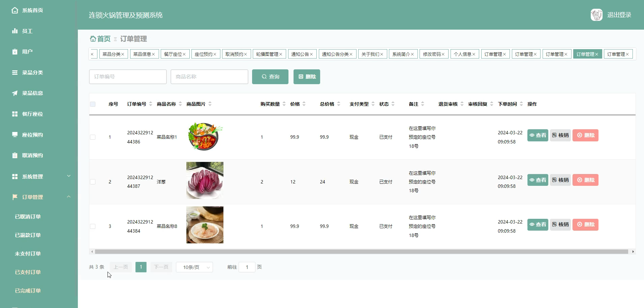Check the checkbox for the 洋葱 order
644x308 pixels.
point(93,182)
